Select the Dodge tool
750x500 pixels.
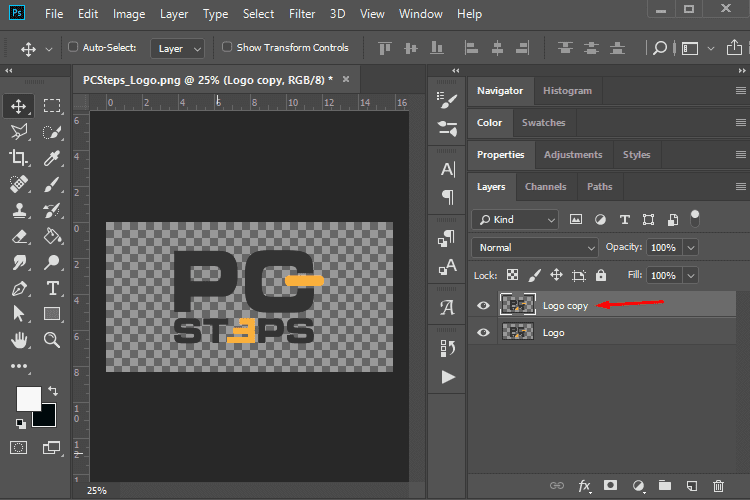52,262
